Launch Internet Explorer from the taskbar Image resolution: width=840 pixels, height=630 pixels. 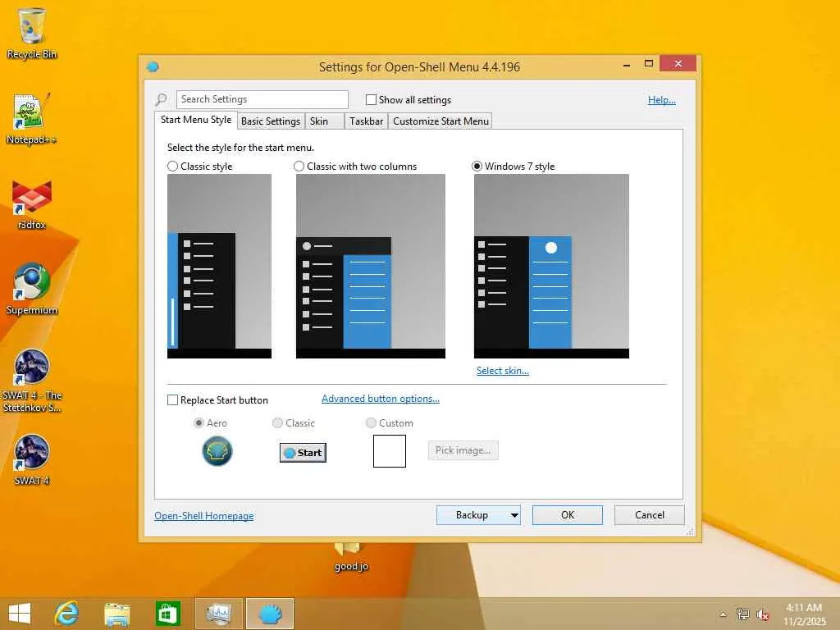pos(67,614)
